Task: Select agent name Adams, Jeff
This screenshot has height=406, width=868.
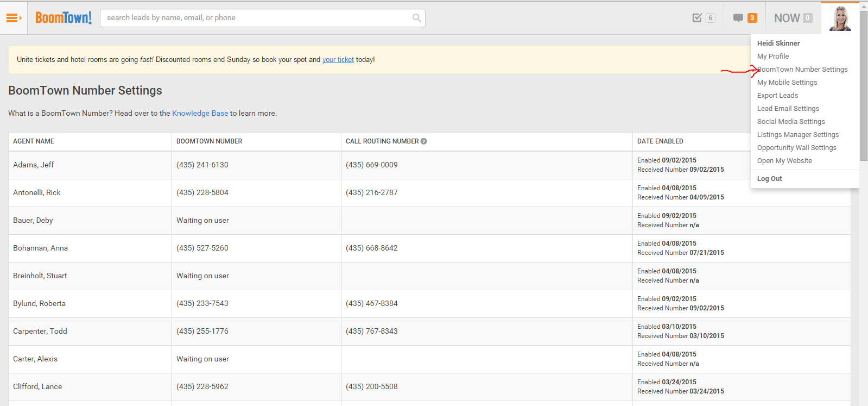Action: pos(34,165)
